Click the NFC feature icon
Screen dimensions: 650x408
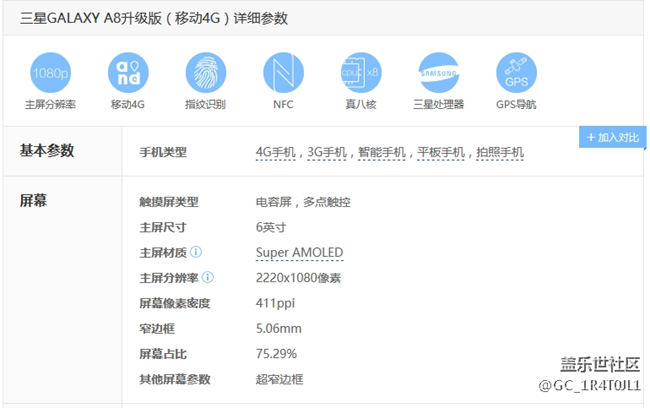pos(283,73)
